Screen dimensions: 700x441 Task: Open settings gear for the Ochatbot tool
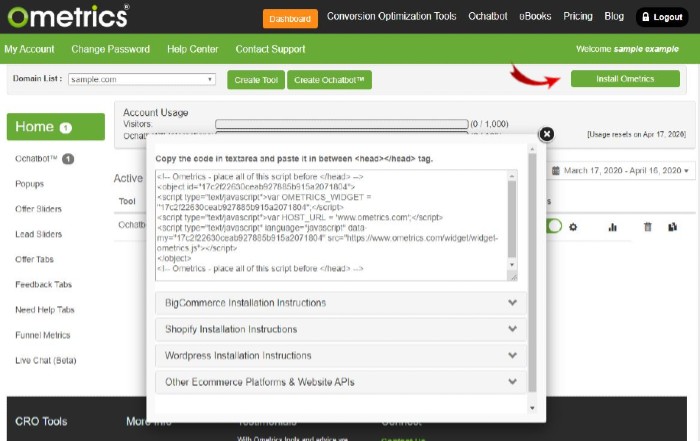(x=573, y=227)
